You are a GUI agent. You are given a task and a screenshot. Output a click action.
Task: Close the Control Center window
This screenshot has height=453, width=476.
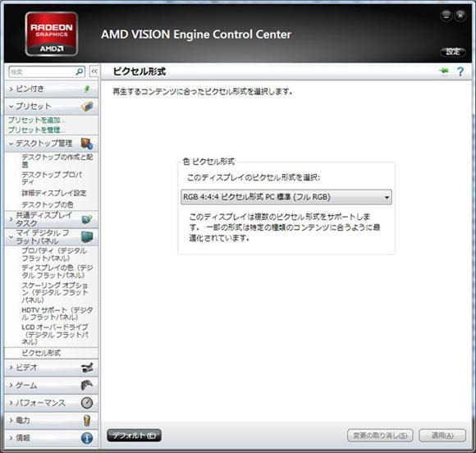point(460,16)
